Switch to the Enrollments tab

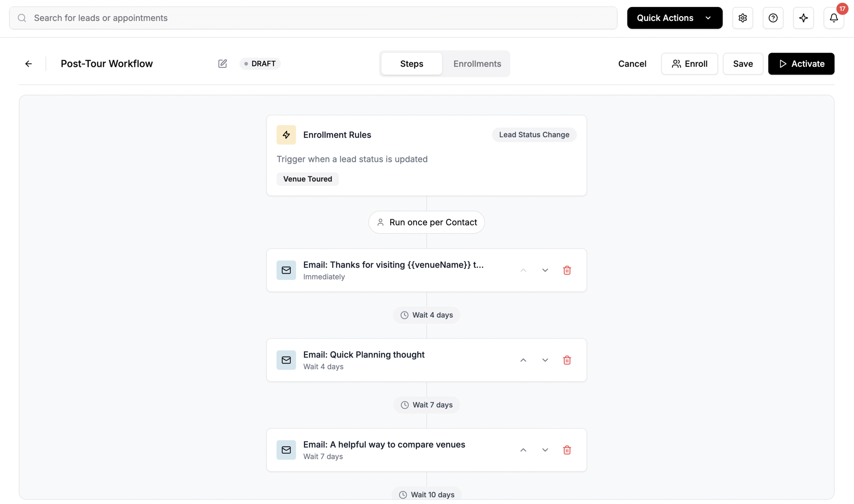coord(477,64)
